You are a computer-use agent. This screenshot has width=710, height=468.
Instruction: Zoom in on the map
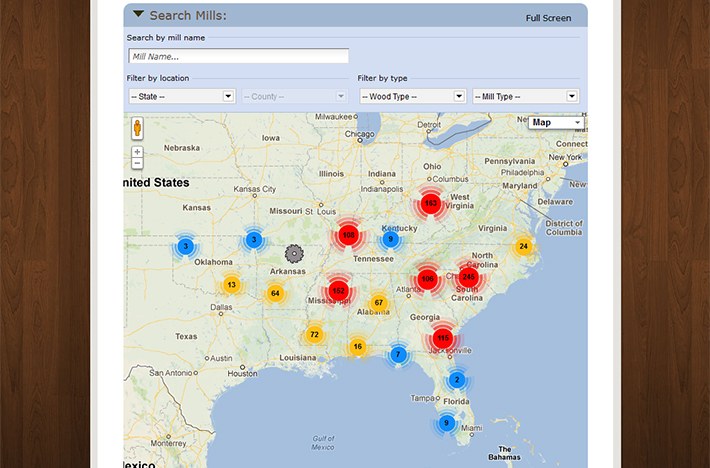pos(137,152)
